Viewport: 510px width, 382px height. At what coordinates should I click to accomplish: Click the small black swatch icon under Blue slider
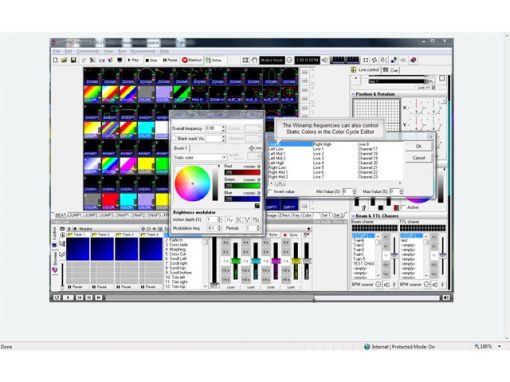pos(257,206)
